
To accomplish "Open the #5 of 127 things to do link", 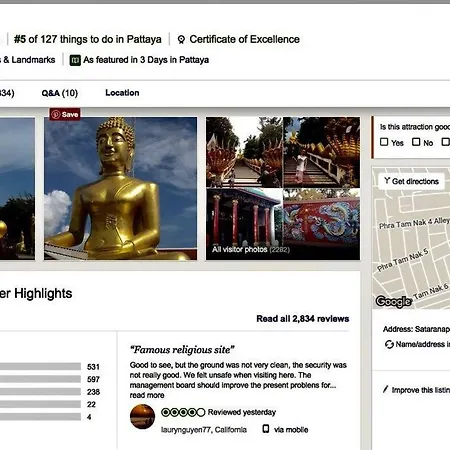I will pos(88,39).
